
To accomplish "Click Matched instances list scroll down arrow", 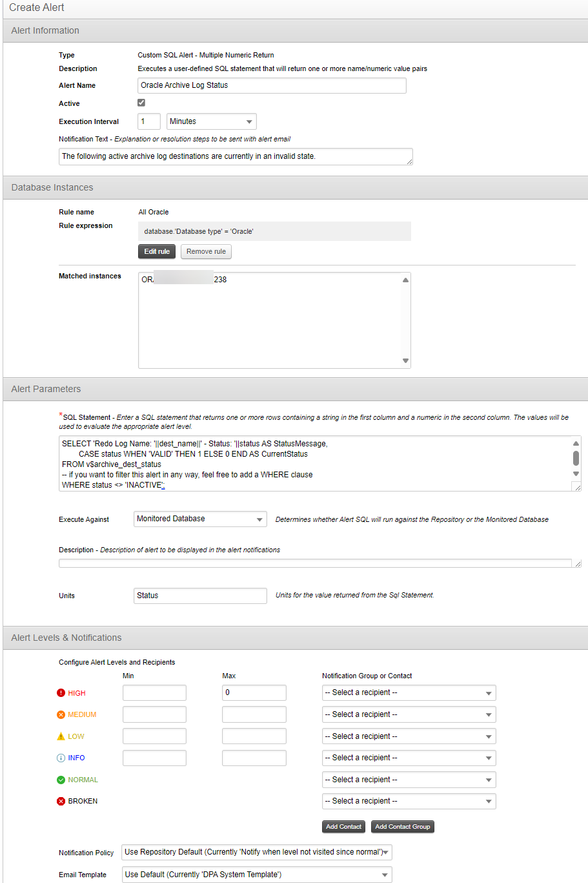I will point(405,361).
